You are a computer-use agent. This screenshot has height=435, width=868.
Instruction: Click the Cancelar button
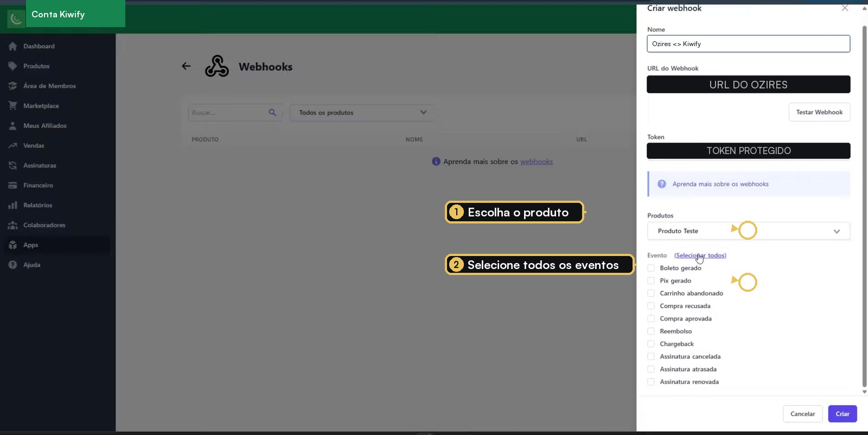[802, 414]
